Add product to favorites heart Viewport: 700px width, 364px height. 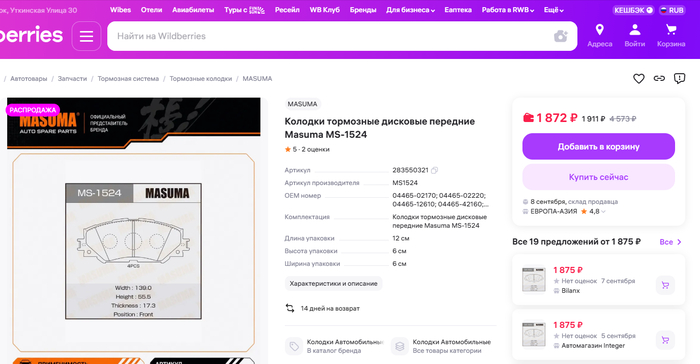coord(639,79)
